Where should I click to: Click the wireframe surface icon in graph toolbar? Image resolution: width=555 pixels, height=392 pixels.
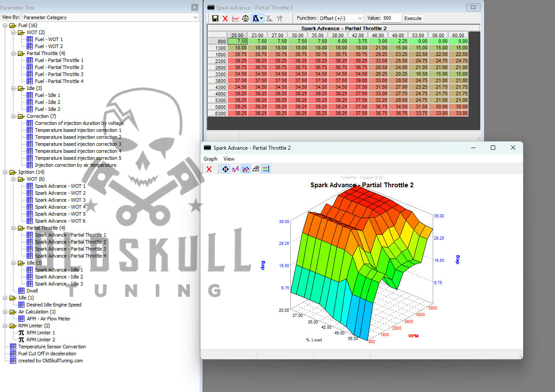[x=256, y=169]
